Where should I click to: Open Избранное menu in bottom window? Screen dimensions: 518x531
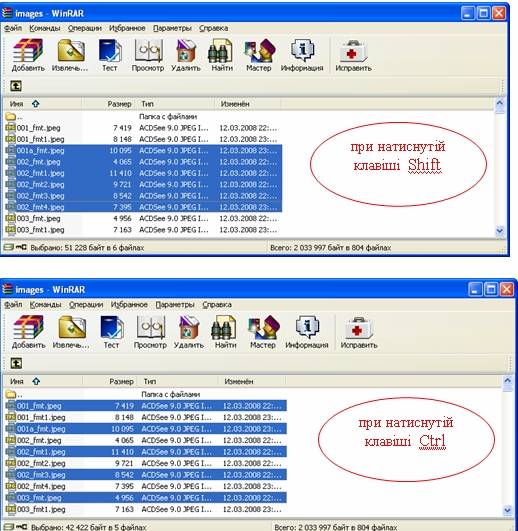click(129, 305)
